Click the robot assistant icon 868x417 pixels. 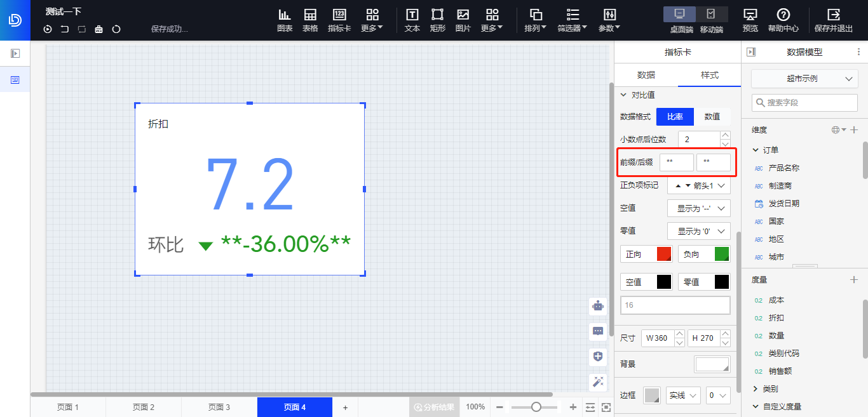tap(598, 306)
